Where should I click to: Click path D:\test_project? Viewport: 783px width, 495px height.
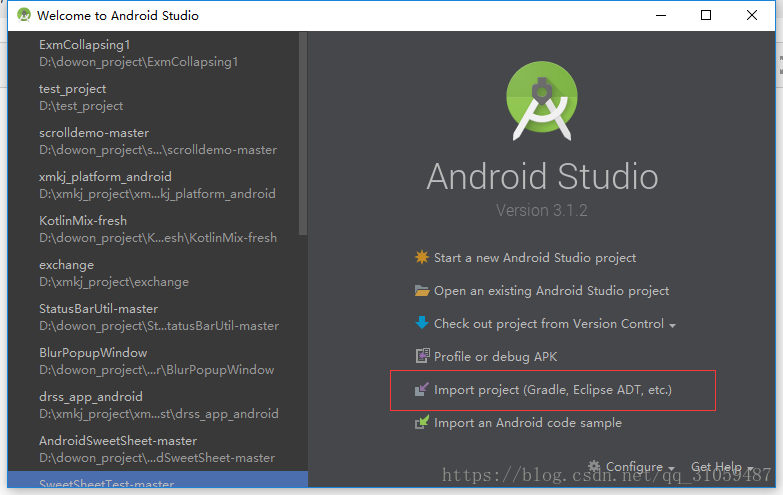(81, 106)
